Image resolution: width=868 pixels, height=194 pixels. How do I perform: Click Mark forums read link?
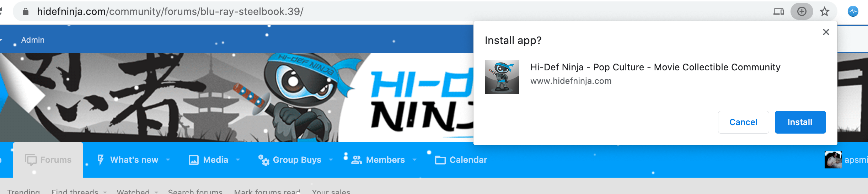point(267,192)
